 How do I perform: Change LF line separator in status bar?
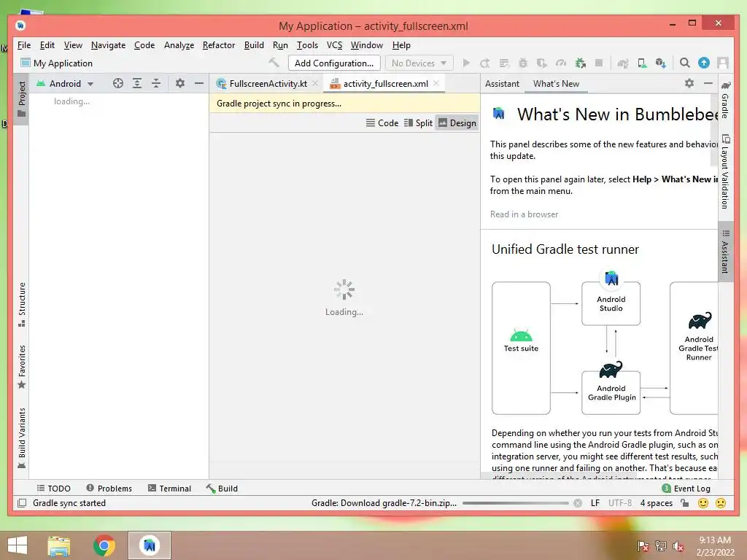point(595,503)
